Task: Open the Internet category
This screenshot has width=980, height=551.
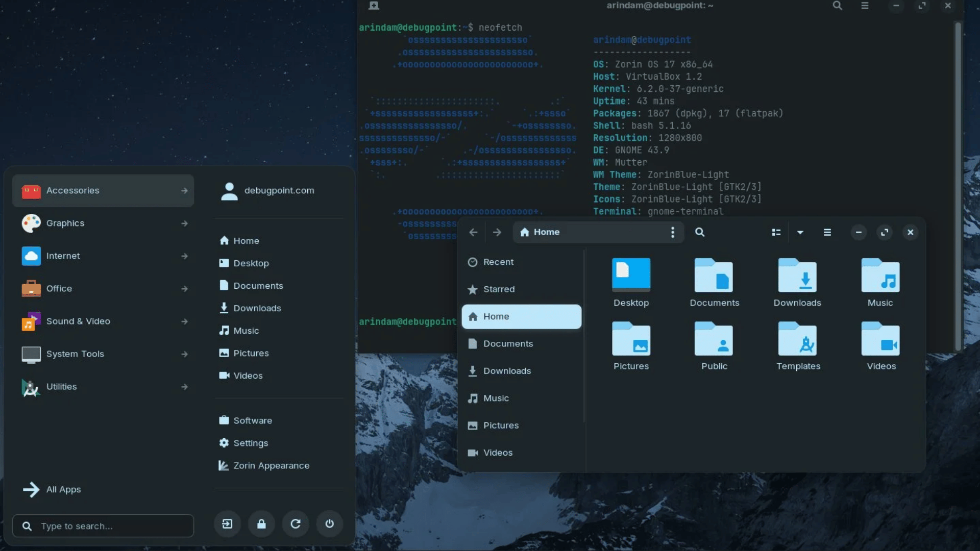Action: pos(103,256)
